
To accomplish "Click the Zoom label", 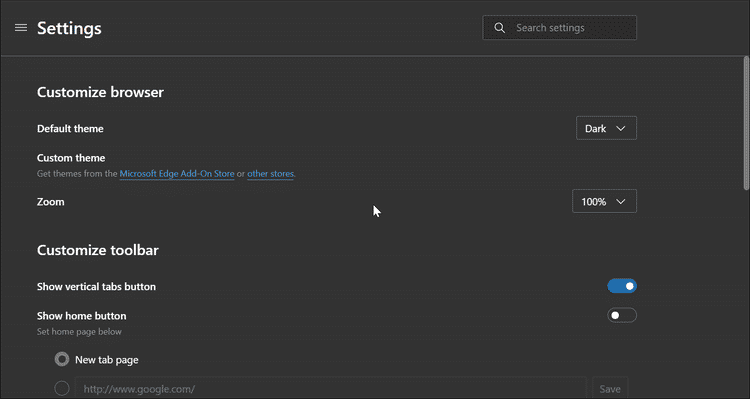I will (x=51, y=202).
